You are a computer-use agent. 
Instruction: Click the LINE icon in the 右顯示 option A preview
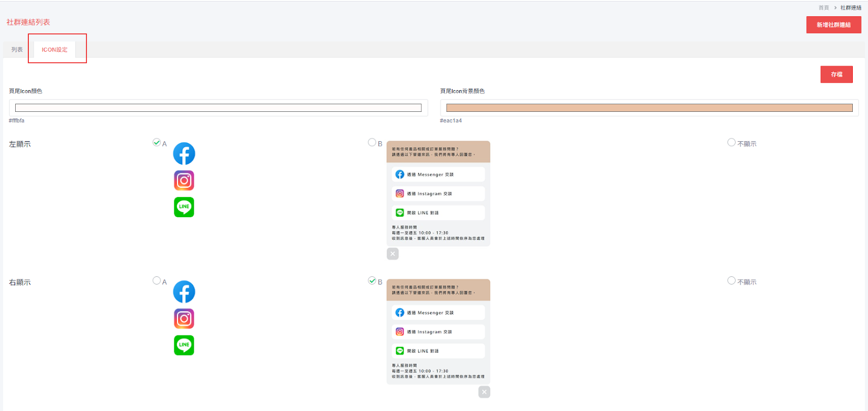(x=184, y=345)
